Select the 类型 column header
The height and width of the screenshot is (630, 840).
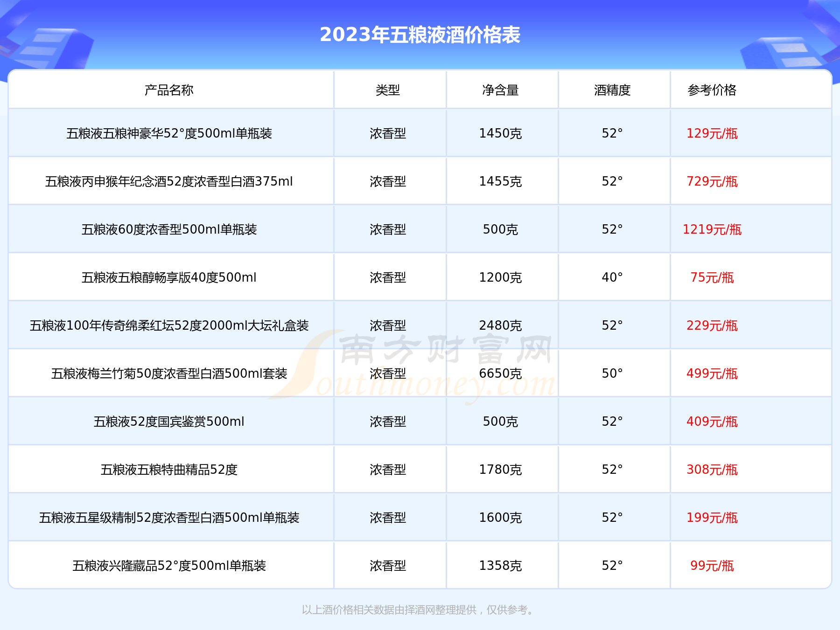pos(388,90)
